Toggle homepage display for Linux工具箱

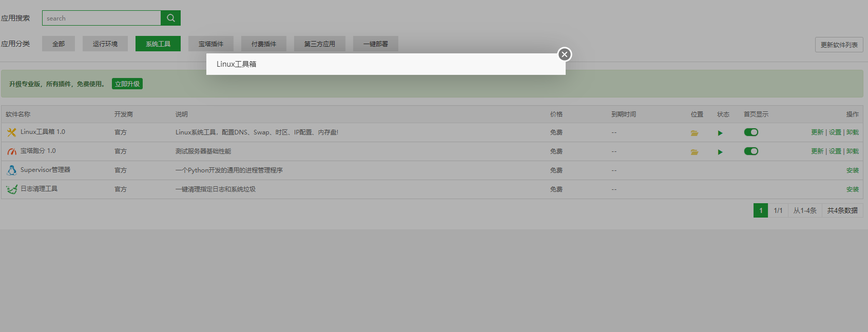751,132
